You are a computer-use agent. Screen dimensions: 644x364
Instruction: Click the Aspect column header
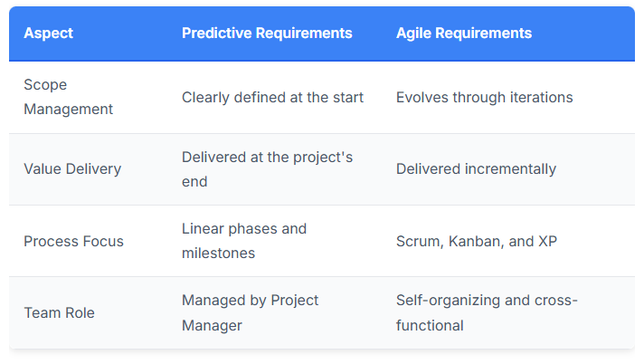click(49, 33)
